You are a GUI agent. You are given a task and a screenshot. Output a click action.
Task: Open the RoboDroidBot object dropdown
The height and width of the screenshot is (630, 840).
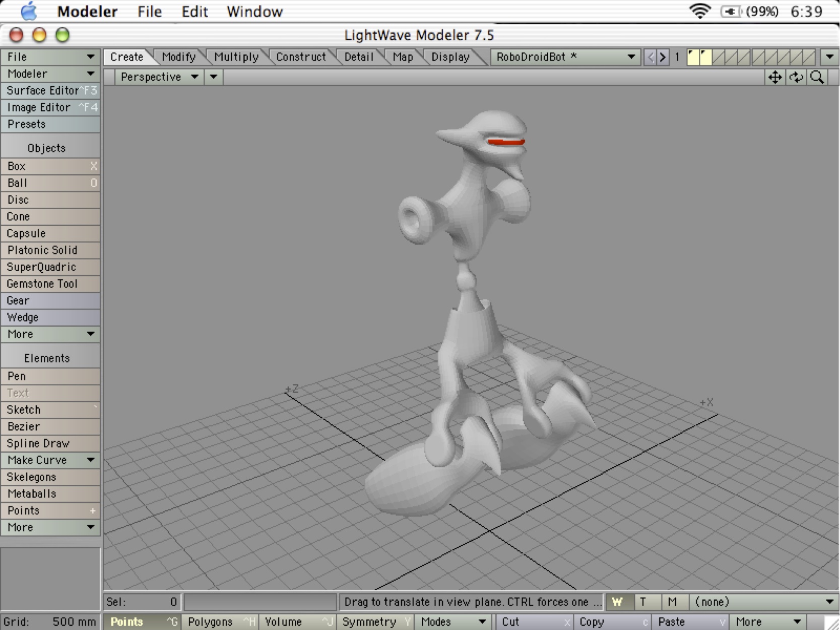[x=564, y=57]
